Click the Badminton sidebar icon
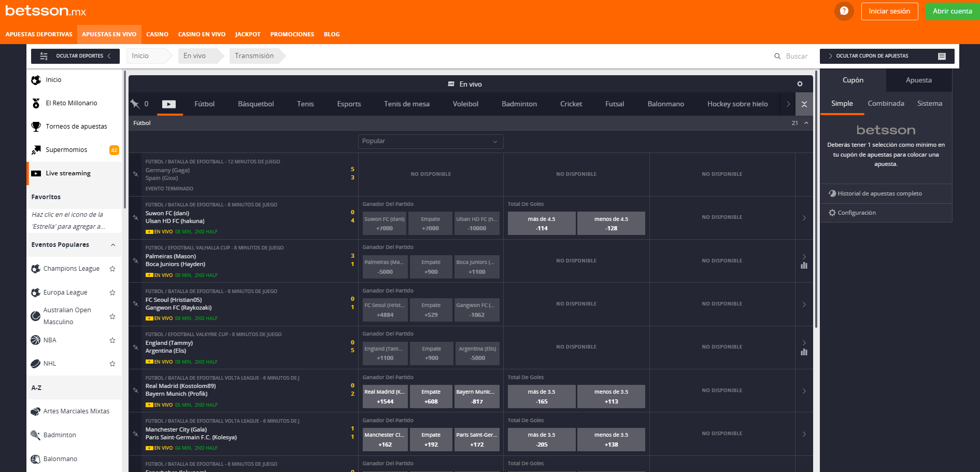This screenshot has height=472, width=980. coord(35,435)
